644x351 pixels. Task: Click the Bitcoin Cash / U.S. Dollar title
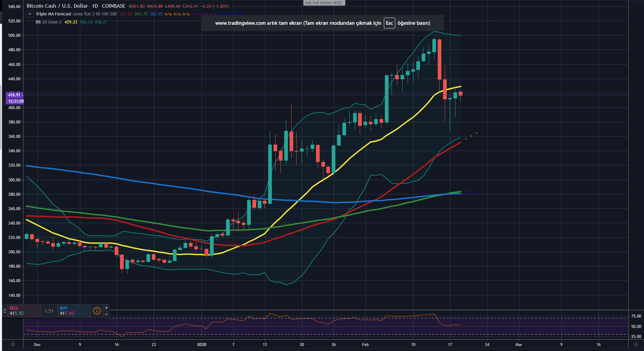tap(57, 6)
